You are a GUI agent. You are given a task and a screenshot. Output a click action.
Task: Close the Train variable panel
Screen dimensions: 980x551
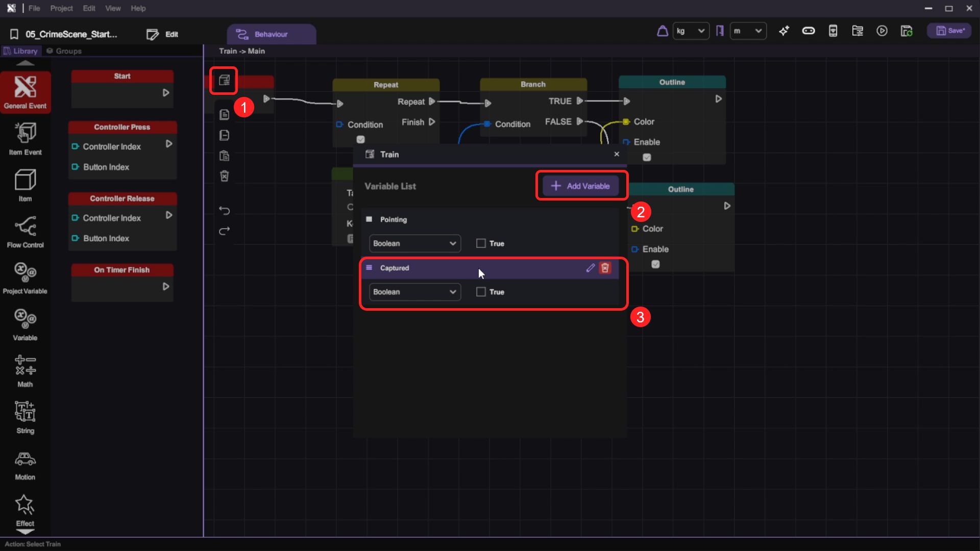point(616,154)
